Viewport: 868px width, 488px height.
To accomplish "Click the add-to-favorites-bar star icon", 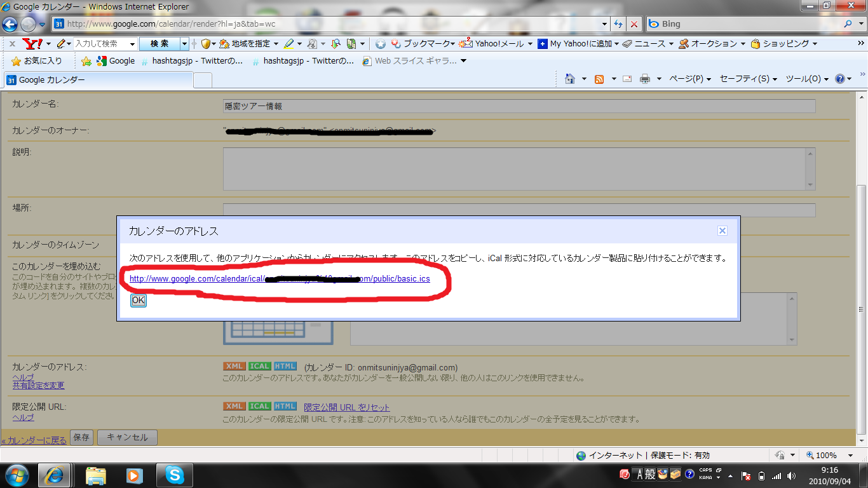I will (86, 61).
